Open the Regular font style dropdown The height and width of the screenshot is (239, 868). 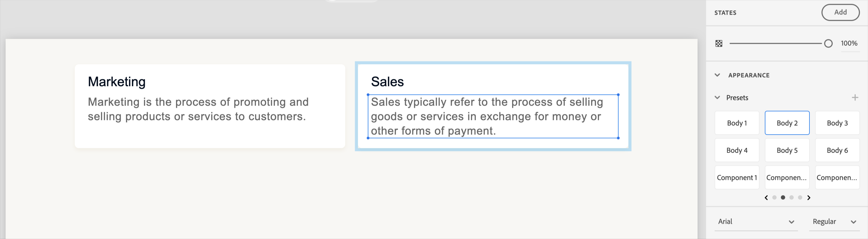click(834, 221)
